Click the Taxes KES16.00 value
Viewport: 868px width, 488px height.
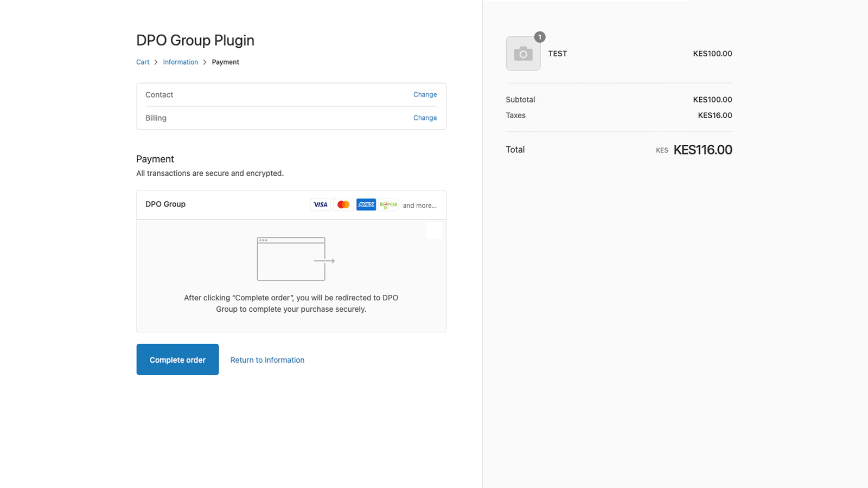point(714,115)
